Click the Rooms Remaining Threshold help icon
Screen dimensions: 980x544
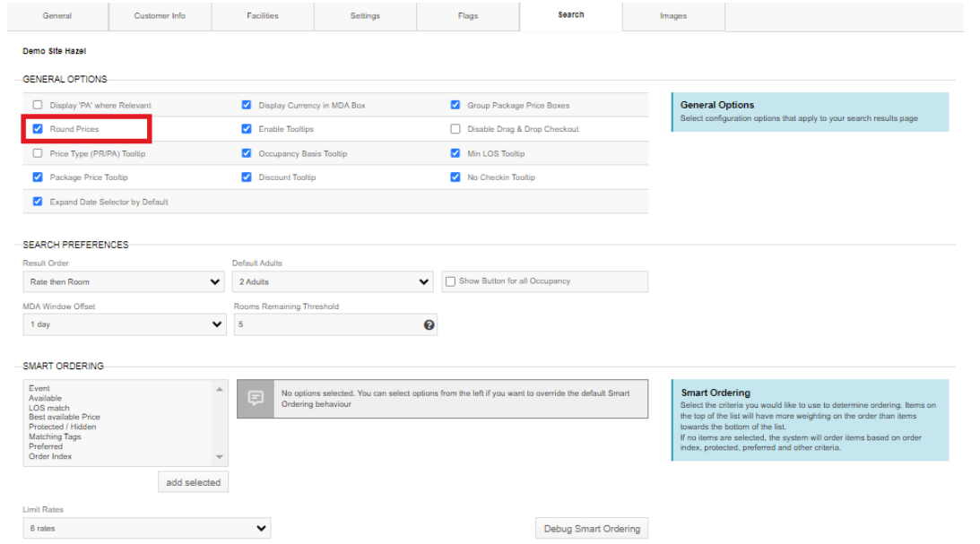point(429,324)
